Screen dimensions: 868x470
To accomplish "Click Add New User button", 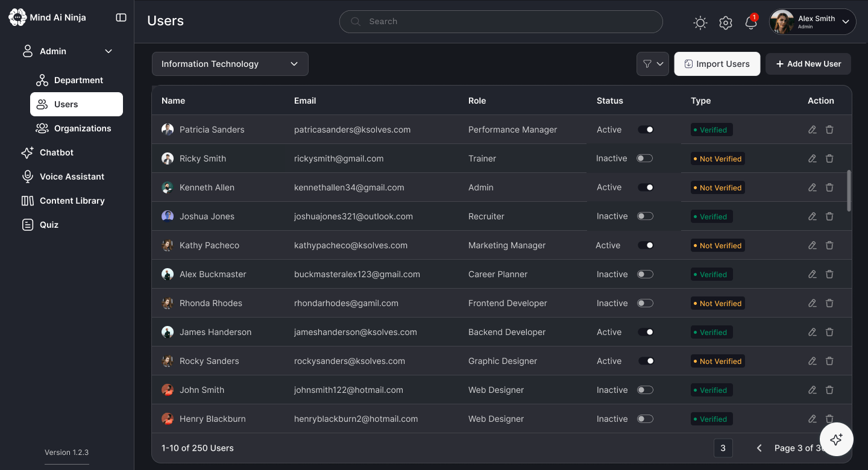I will (808, 64).
